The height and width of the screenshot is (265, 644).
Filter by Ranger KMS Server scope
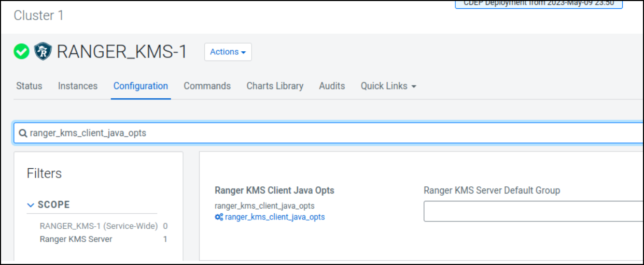76,239
